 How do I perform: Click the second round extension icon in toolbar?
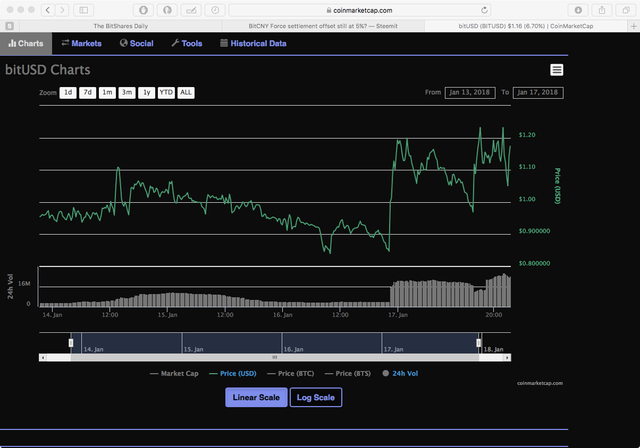click(167, 10)
